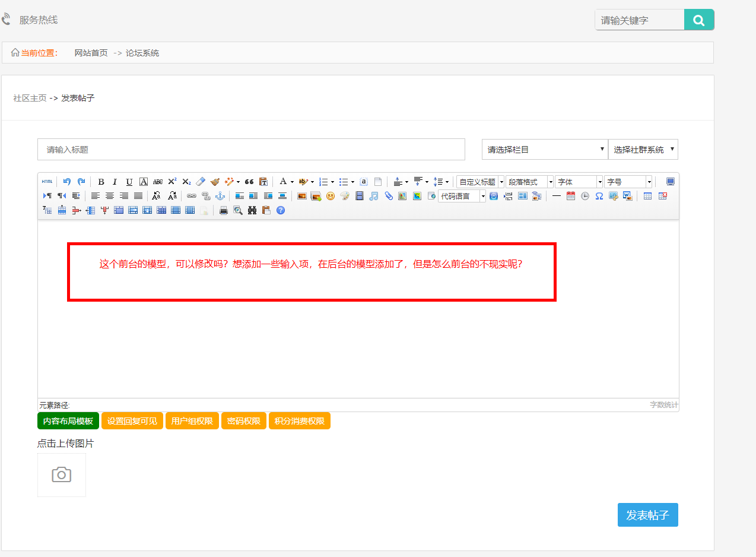Expand the 选择社群系统 dropdown
The width and height of the screenshot is (756, 557).
pyautogui.click(x=643, y=150)
